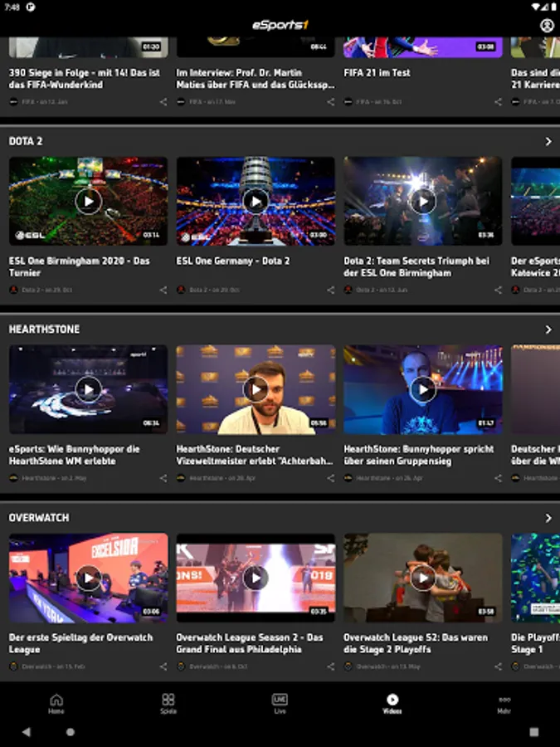Tap the eSports1 logo
This screenshot has width=560, height=747.
(280, 25)
